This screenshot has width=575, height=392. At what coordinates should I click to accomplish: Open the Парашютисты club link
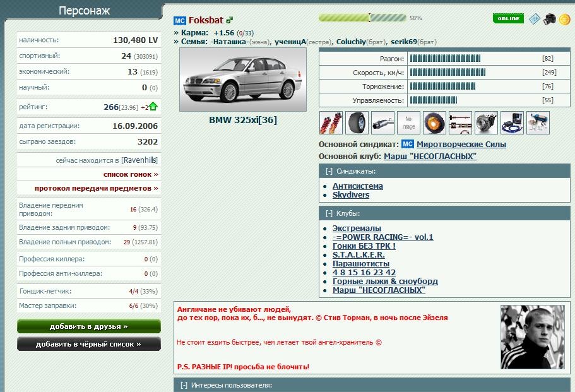coord(361,264)
